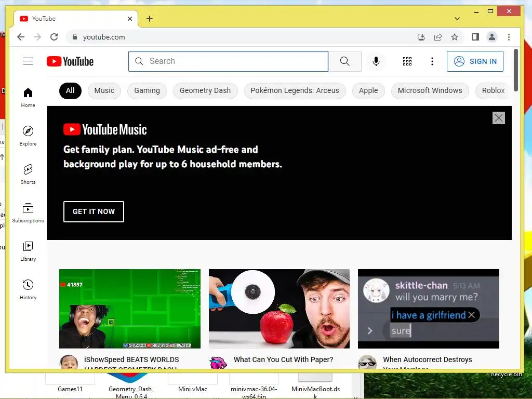The image size is (532, 399).
Task: Open the paper cutting apple thumbnail
Action: (279, 309)
